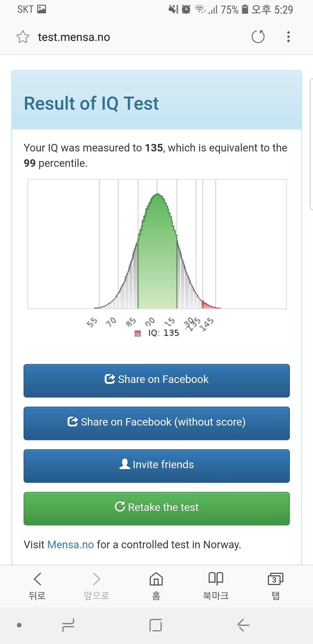Retake the test
Viewport: 313px width, 644px height.
click(156, 509)
